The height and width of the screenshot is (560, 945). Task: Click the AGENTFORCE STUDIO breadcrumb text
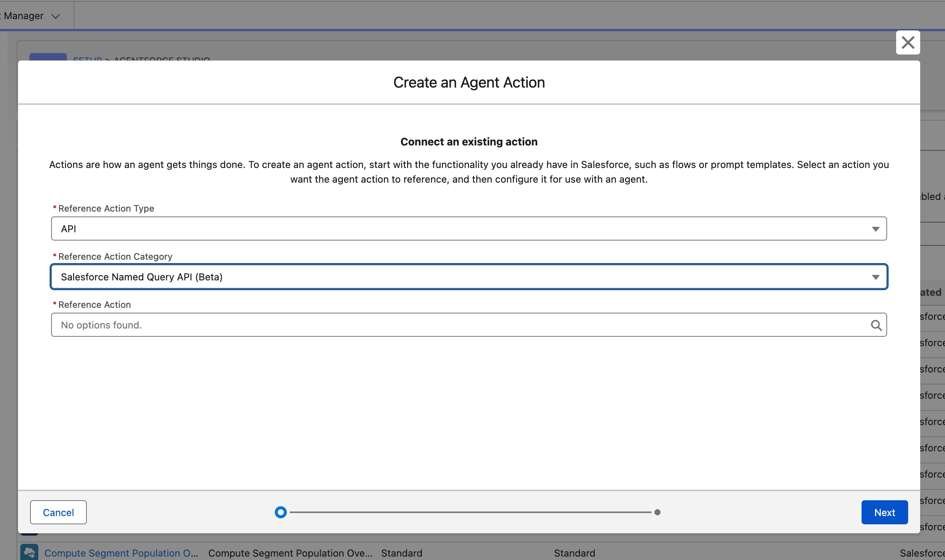point(162,59)
